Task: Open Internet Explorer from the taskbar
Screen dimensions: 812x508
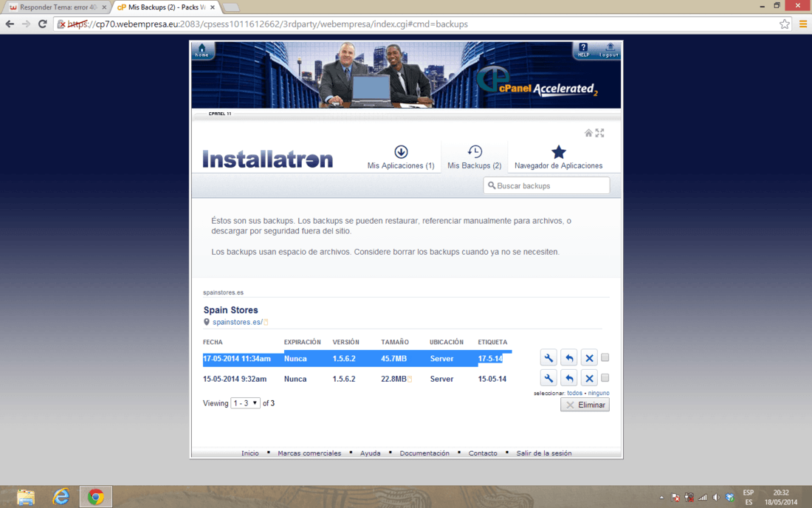Action: (x=61, y=497)
